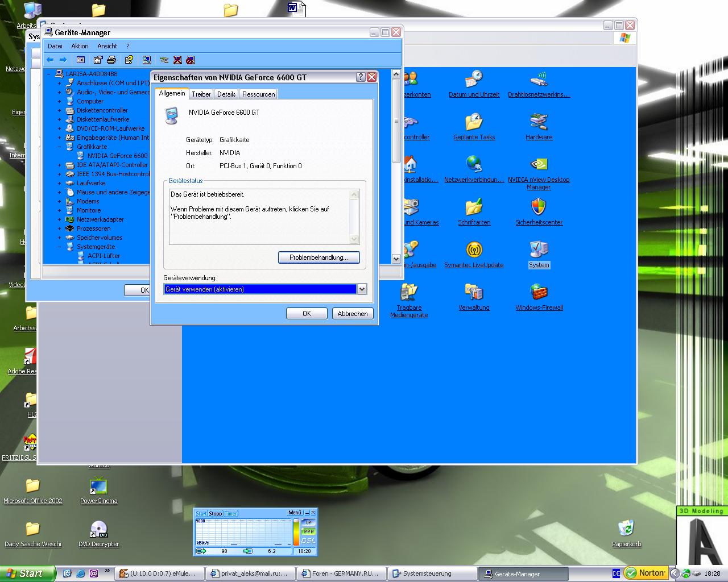Open the Microsoft Office 2002 desktop folder

(32, 490)
